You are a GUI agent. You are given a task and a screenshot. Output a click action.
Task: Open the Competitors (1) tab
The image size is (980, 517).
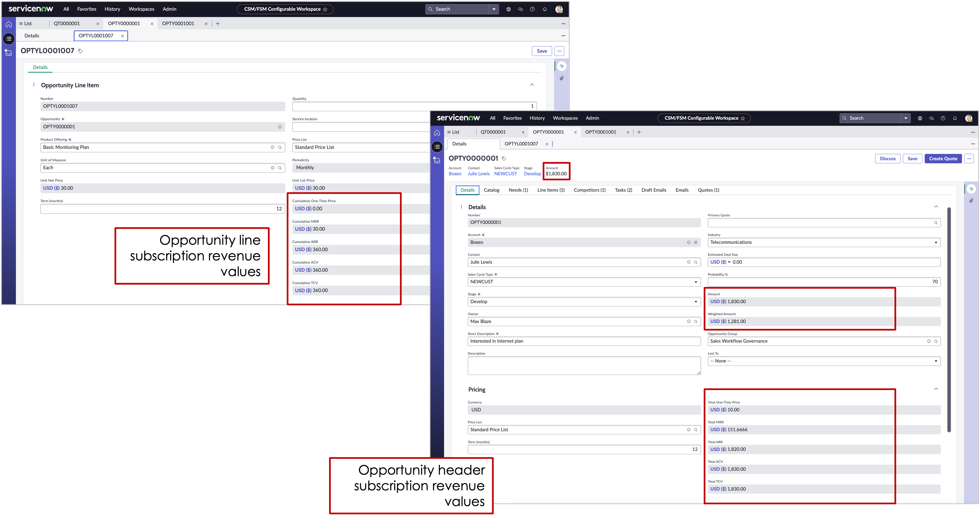pyautogui.click(x=590, y=190)
